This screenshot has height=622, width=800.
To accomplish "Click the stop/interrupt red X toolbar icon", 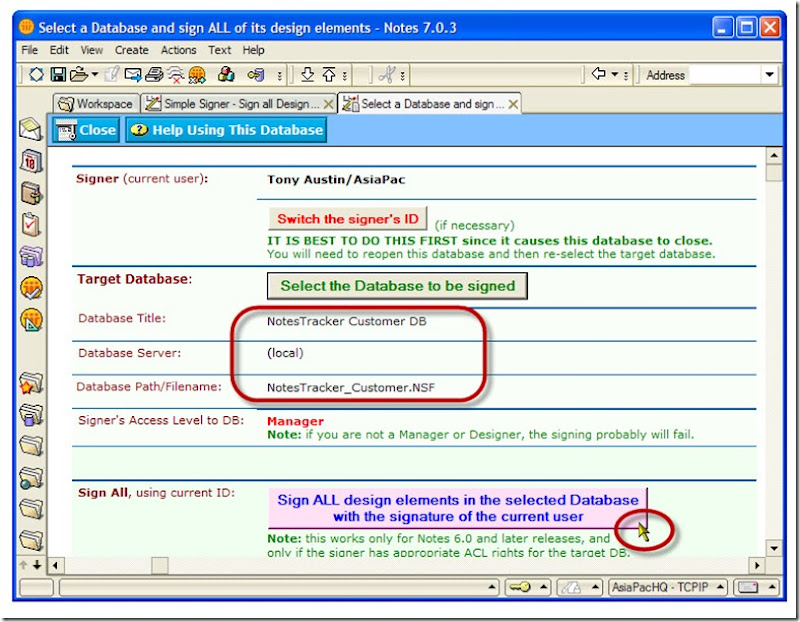I will point(176,75).
